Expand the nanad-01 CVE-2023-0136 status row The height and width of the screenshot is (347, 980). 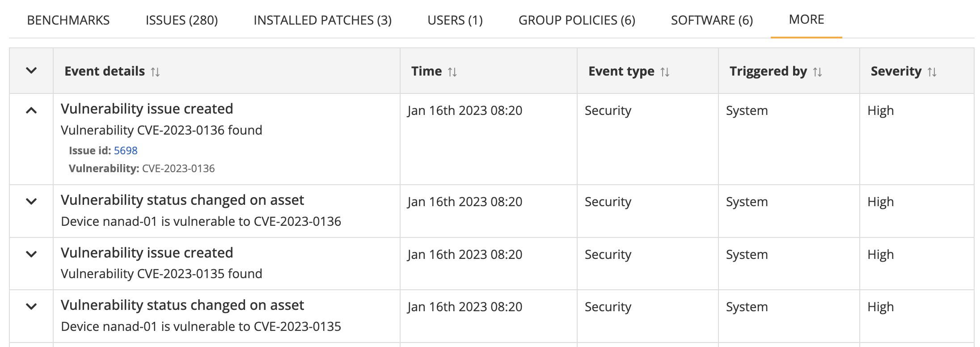pyautogui.click(x=31, y=202)
